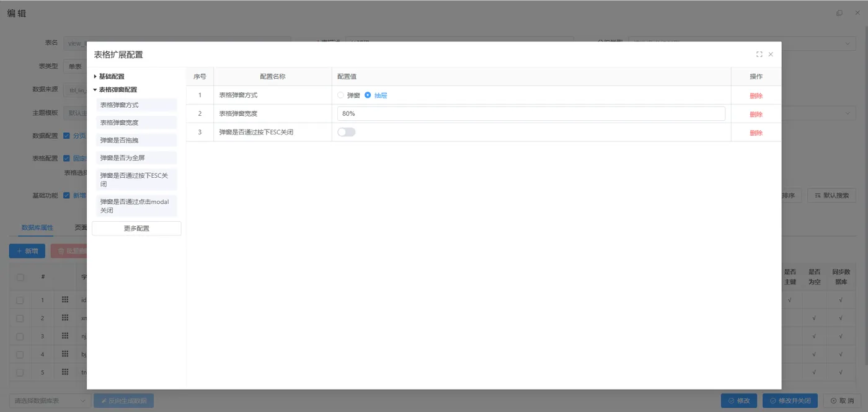The height and width of the screenshot is (412, 868).
Task: Select 表格弹窗宽度 in config list
Action: point(136,123)
